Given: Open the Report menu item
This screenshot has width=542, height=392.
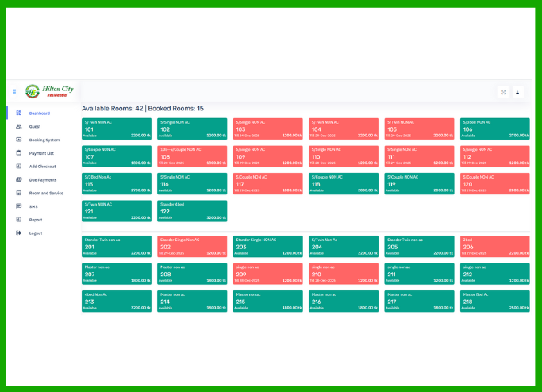Looking at the screenshot, I should [36, 220].
